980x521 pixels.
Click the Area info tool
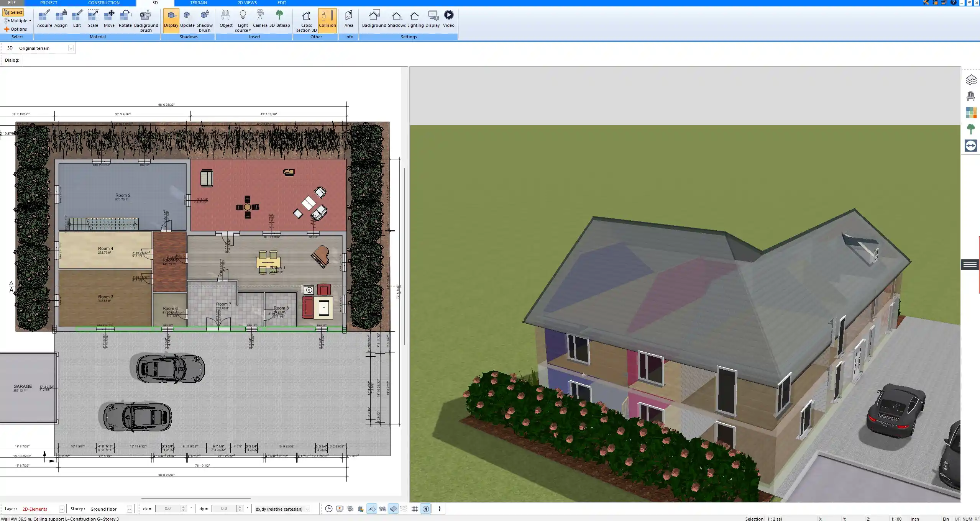point(349,19)
